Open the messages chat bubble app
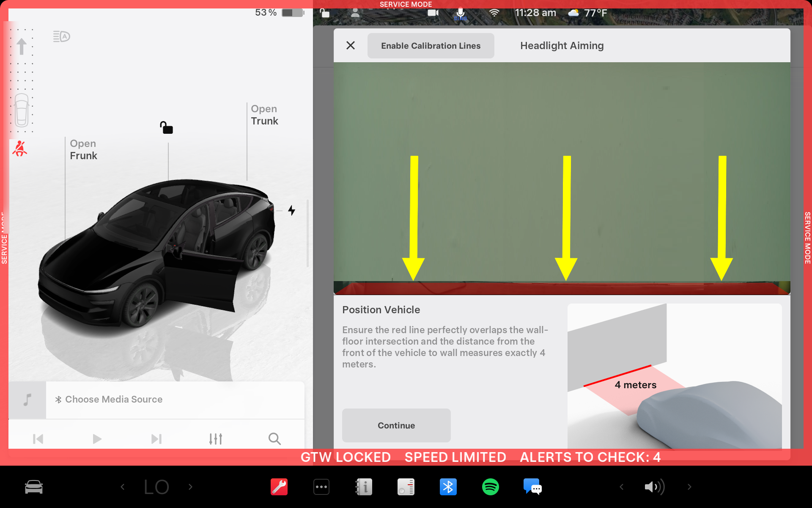812x508 pixels. (532, 487)
